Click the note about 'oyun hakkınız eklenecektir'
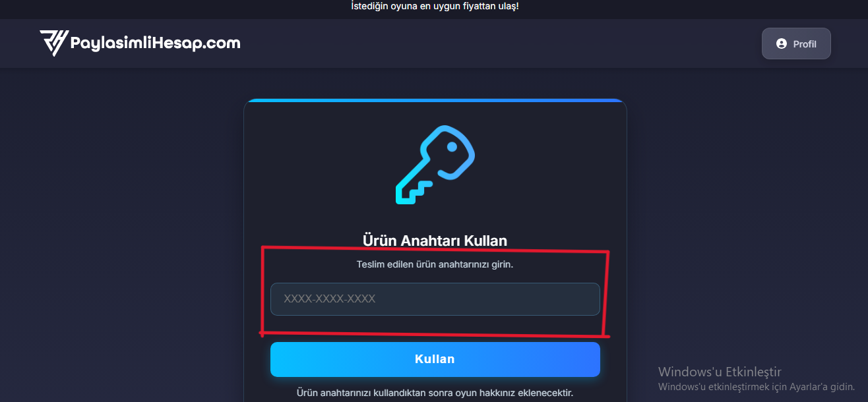This screenshot has height=402, width=868. [x=435, y=393]
